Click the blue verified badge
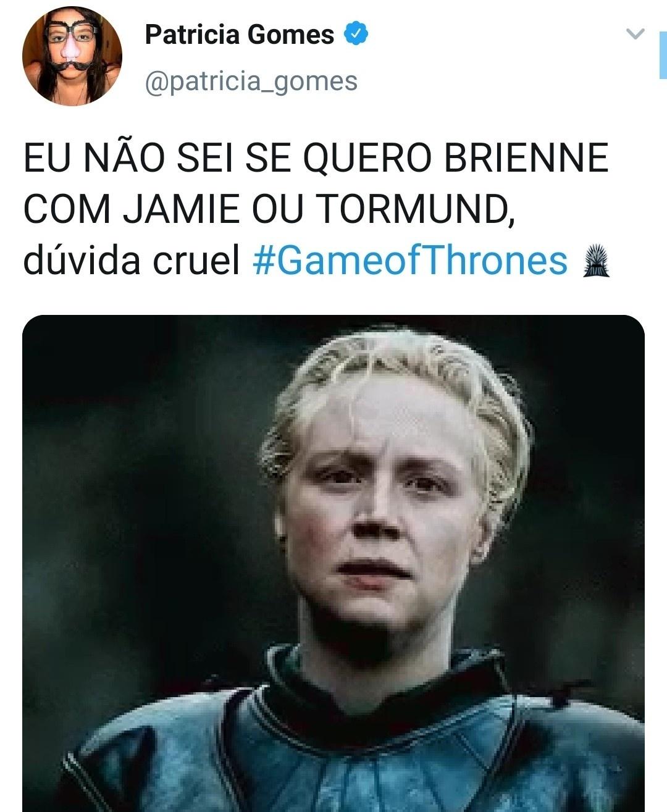667x812 pixels. click(356, 35)
